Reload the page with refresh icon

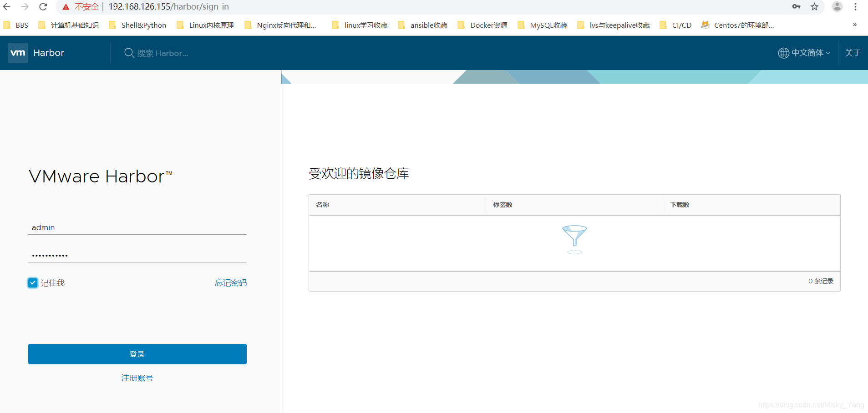tap(43, 7)
